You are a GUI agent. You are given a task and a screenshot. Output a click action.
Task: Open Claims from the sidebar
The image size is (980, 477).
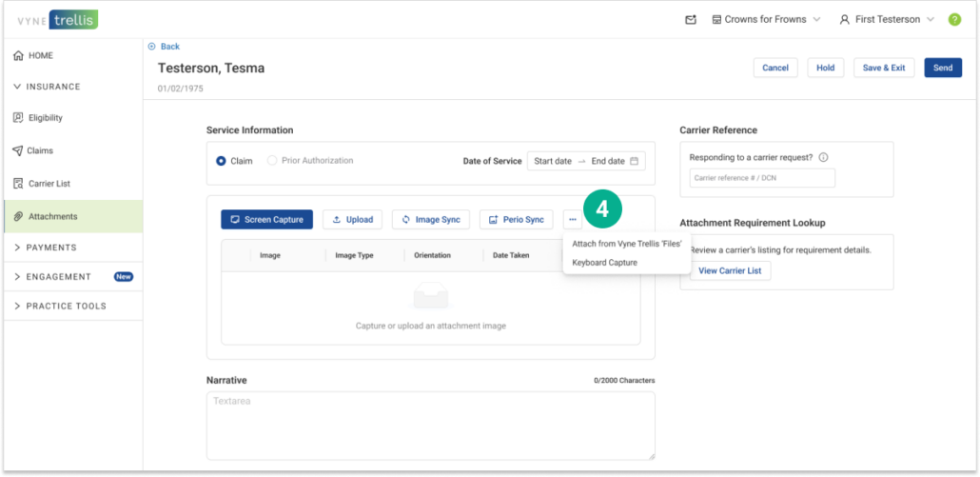[40, 150]
